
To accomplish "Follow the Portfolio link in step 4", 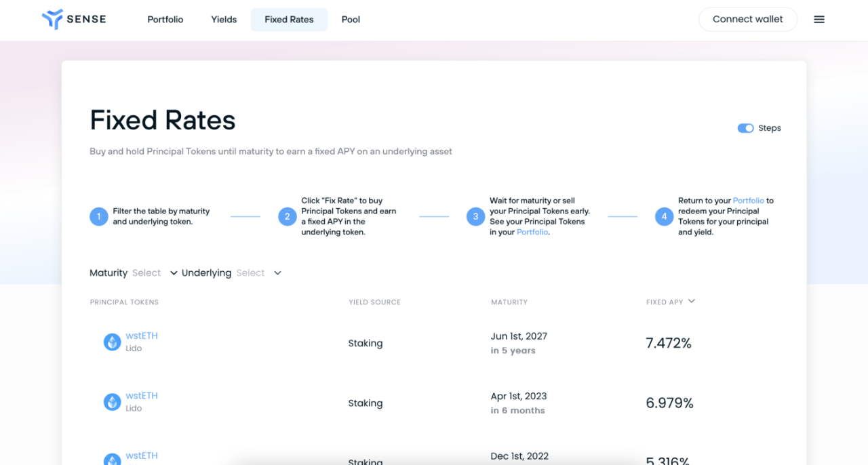I will tap(748, 201).
